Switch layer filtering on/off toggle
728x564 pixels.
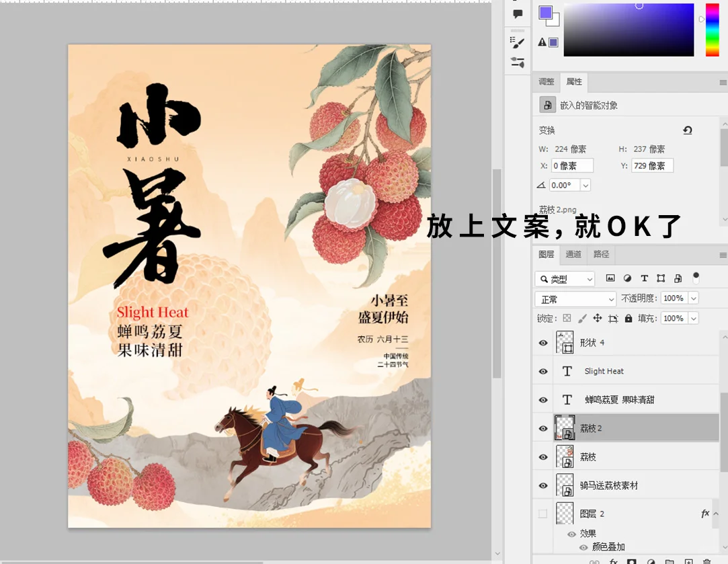[696, 278]
